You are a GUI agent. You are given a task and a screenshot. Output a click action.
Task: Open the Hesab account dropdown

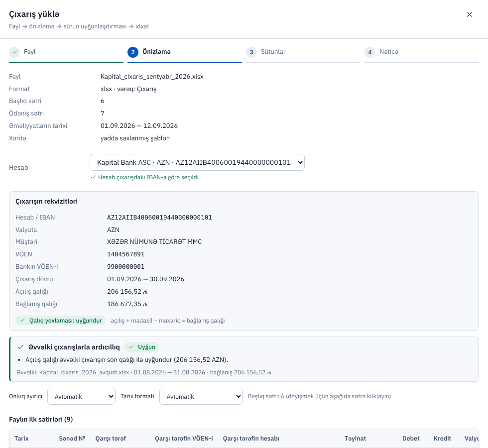point(197,162)
